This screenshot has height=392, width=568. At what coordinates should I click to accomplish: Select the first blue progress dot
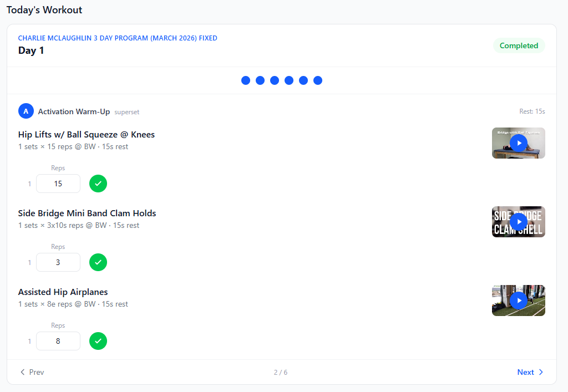pyautogui.click(x=246, y=80)
